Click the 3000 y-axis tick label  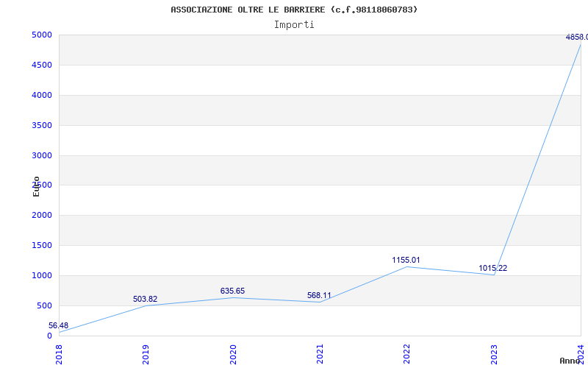click(x=42, y=155)
